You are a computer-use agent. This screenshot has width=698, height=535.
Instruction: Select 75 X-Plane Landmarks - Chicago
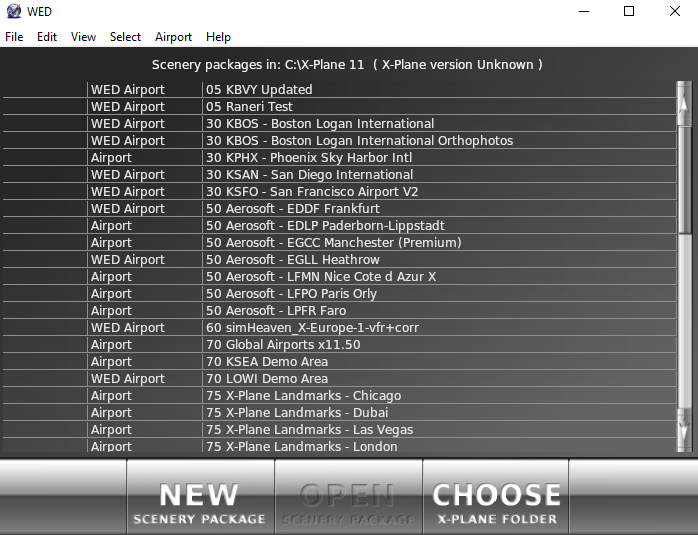[x=339, y=396]
